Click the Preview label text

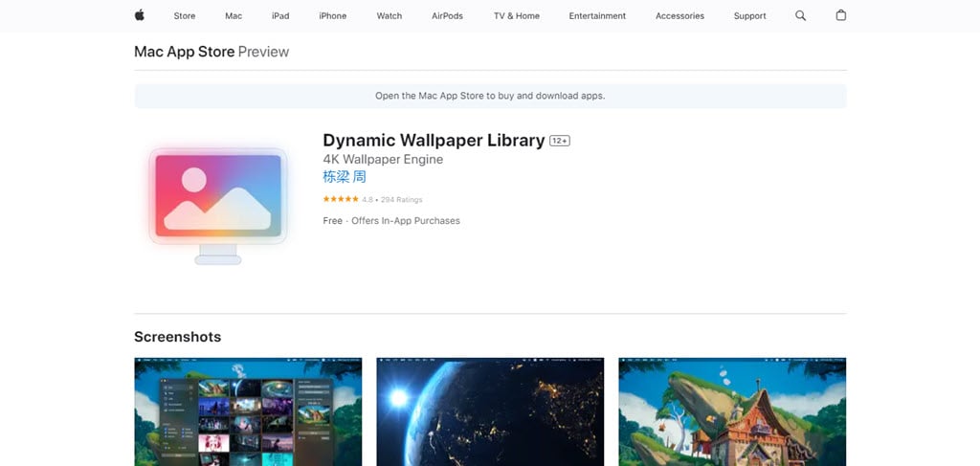tap(264, 52)
